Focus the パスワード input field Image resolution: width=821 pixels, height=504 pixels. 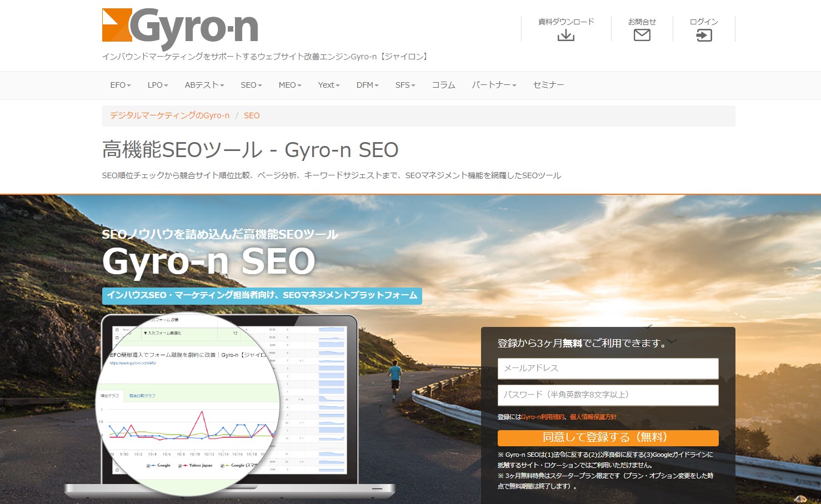(608, 395)
